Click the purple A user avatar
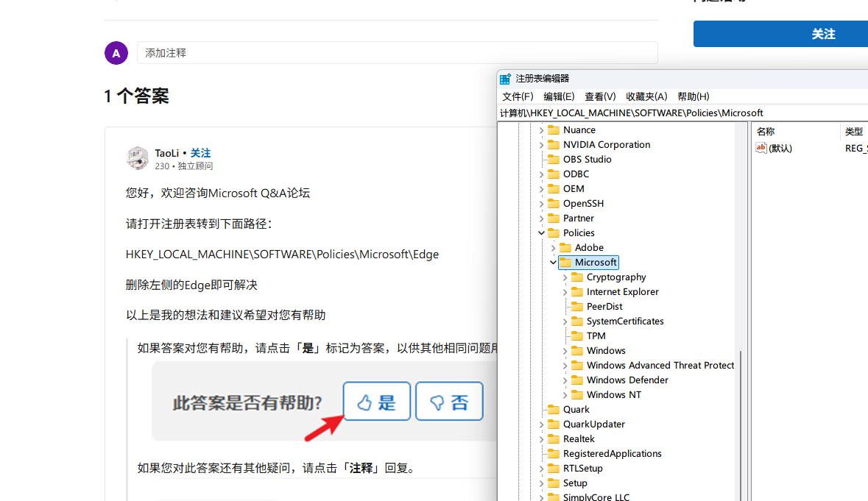 (x=116, y=53)
